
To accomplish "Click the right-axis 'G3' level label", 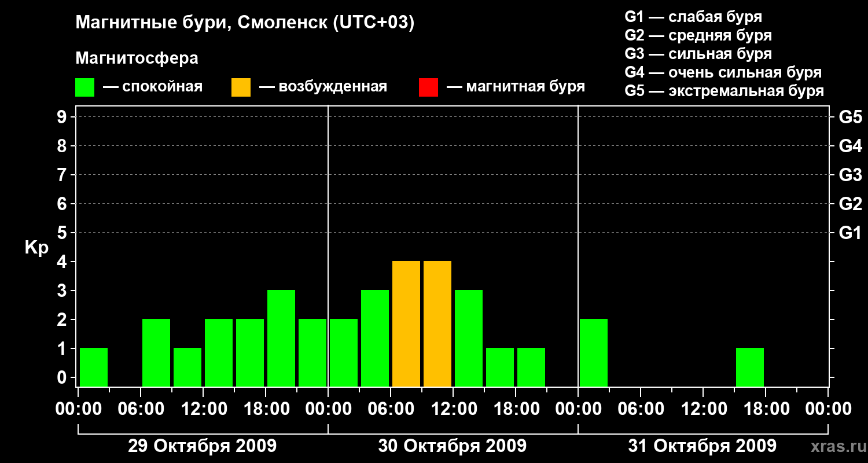I will point(850,175).
